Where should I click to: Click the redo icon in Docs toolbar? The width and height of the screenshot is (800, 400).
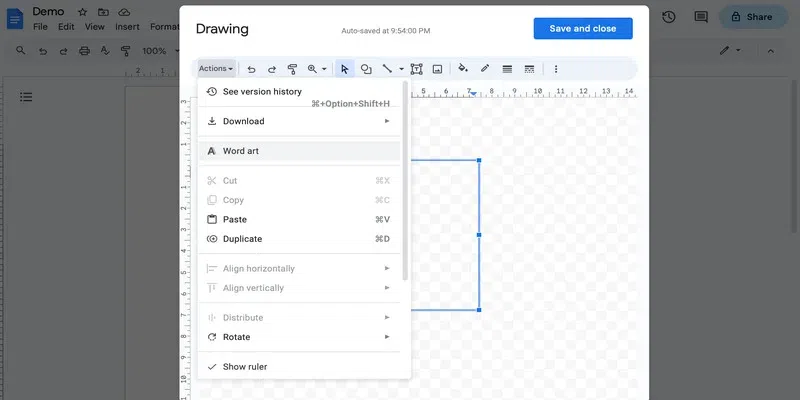coord(63,51)
